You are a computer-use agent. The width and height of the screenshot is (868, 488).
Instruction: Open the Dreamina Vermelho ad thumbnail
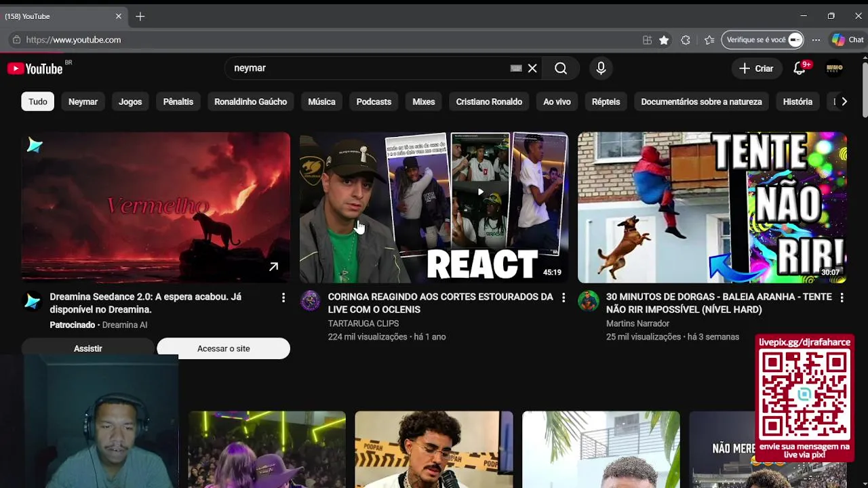[155, 207]
